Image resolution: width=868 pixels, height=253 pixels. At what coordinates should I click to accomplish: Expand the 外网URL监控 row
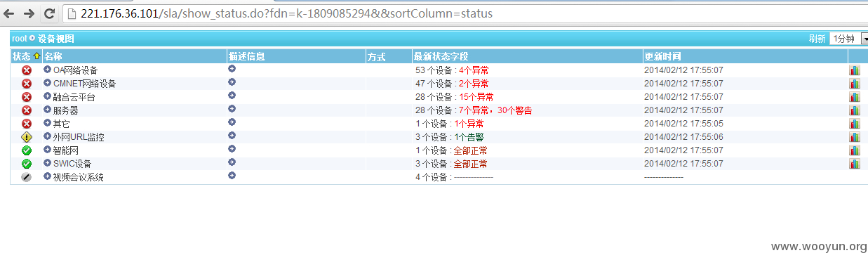click(48, 136)
